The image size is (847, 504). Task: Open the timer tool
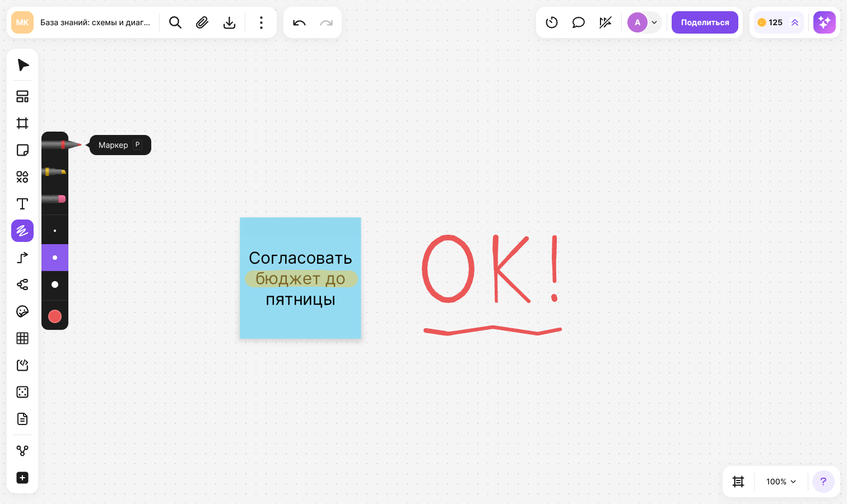[552, 22]
